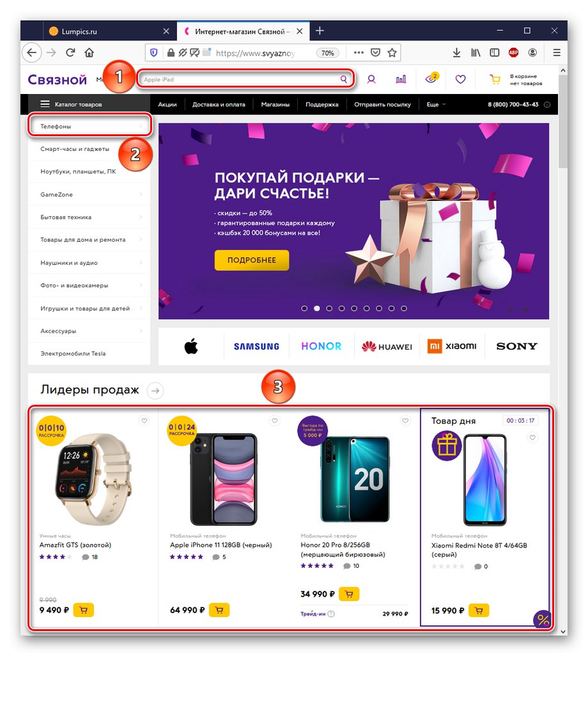Click the Firefox home button
Image resolution: width=588 pixels, height=704 pixels.
click(89, 53)
